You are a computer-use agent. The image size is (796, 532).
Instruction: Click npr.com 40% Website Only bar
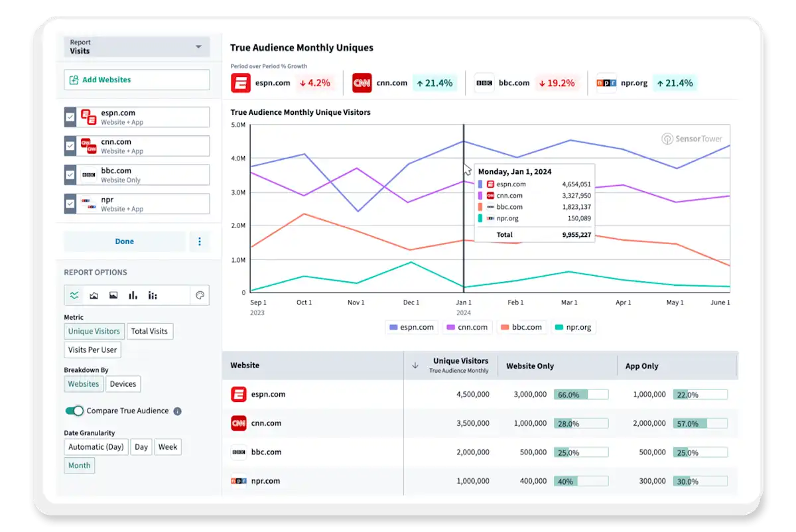[x=581, y=482]
